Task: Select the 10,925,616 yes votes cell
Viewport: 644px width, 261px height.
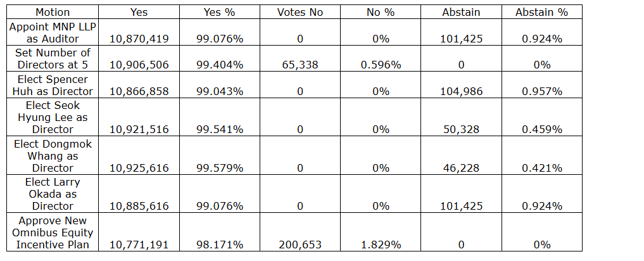Action: pyautogui.click(x=139, y=168)
